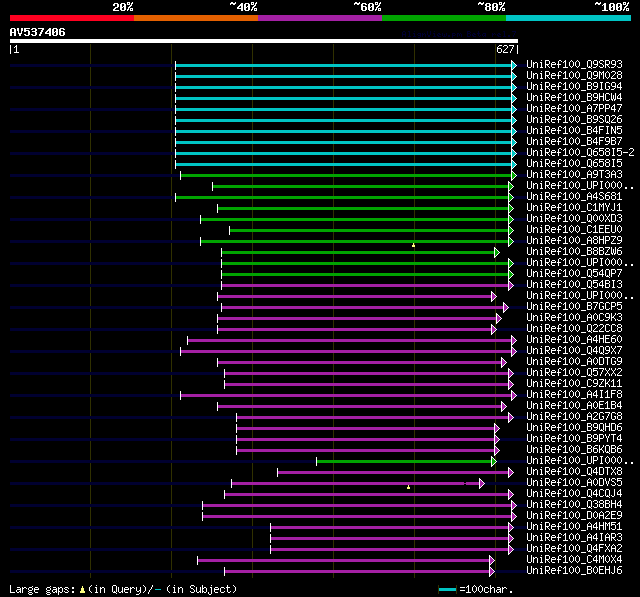Image resolution: width=640 pixels, height=597 pixels.
Task: Pick the UniRef100_B6KQB6 hit name
Action: 574,450
